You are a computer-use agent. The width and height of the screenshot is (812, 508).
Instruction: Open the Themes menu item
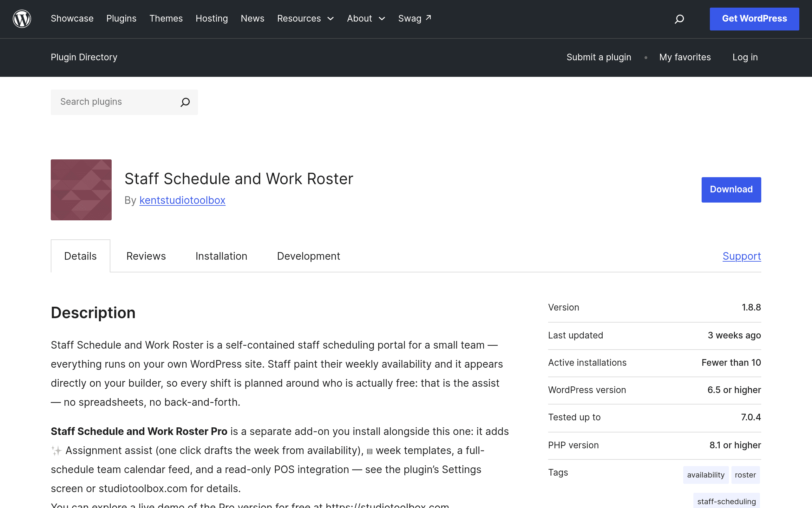[x=166, y=18]
